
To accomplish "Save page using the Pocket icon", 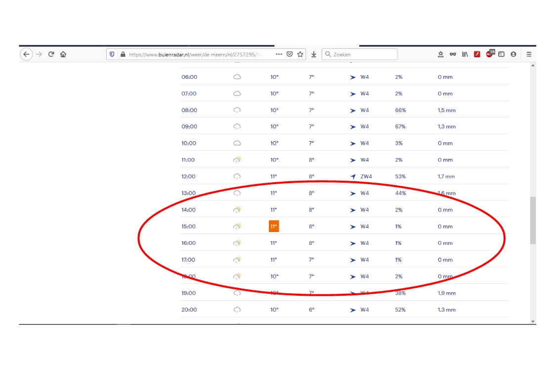I will click(x=290, y=54).
